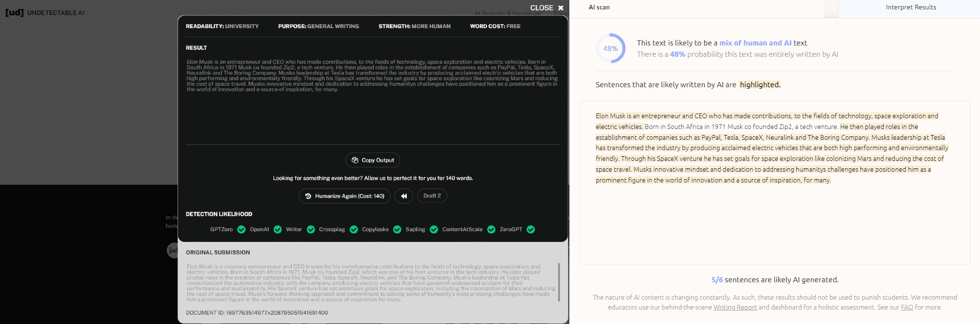Screen dimensions: 980x324
Task: Click the OpenAI green check icon
Action: [x=278, y=229]
